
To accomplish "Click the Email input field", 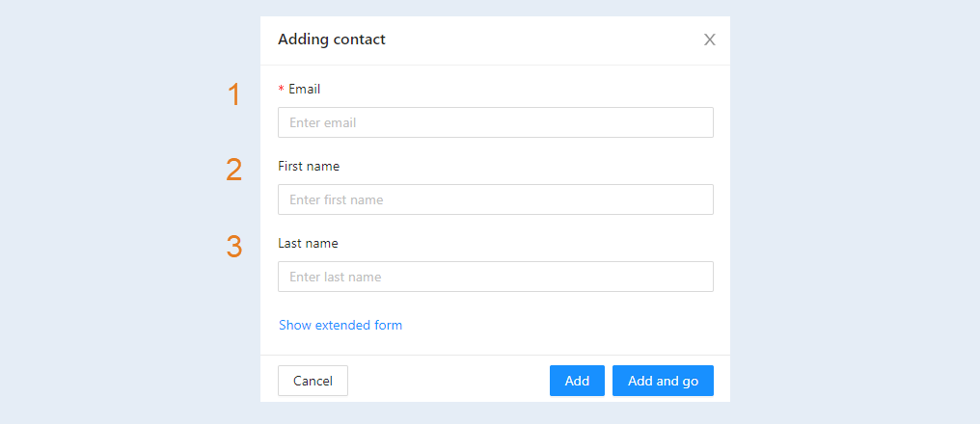I will click(496, 122).
